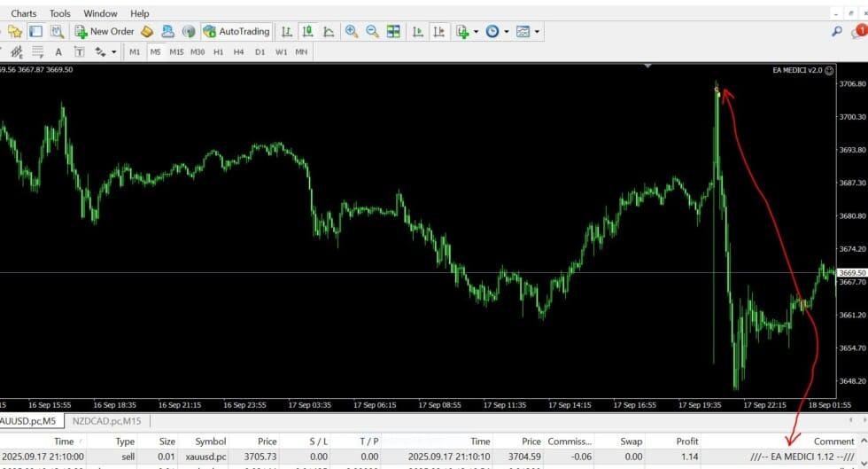
Task: Open the search magnifier icon
Action: 837,31
